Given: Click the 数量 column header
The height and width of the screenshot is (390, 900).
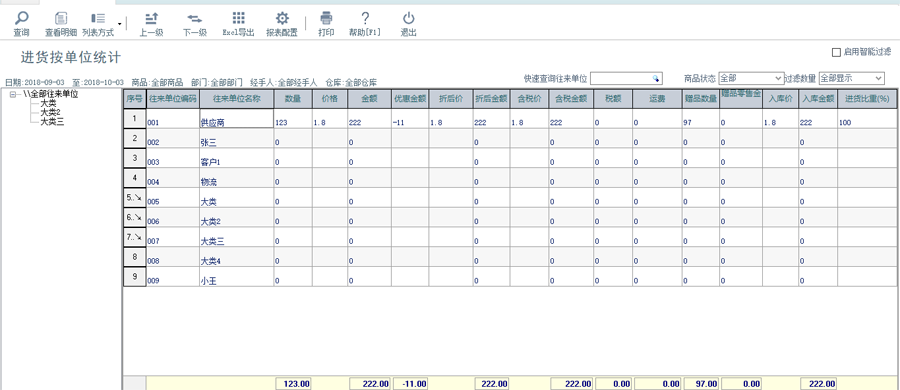Looking at the screenshot, I should 293,98.
